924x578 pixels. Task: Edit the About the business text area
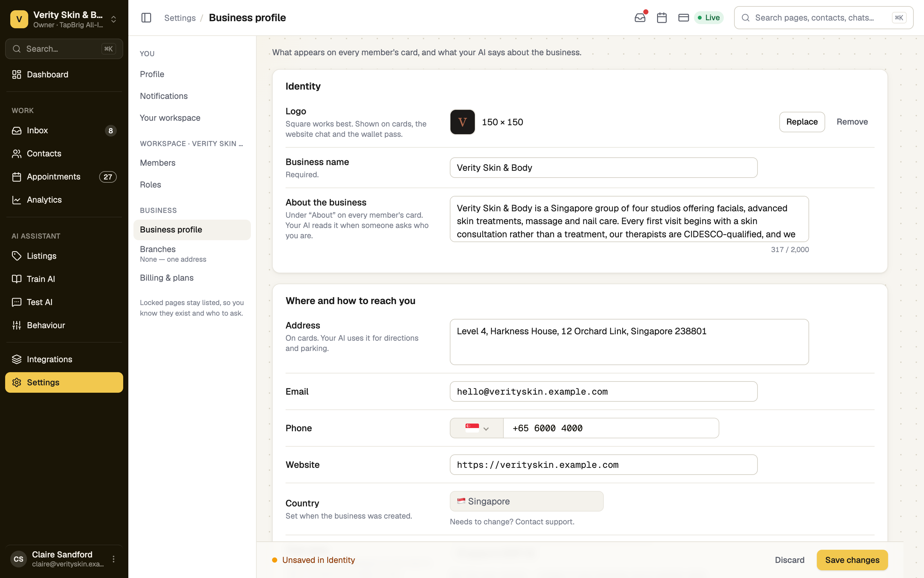pyautogui.click(x=629, y=219)
